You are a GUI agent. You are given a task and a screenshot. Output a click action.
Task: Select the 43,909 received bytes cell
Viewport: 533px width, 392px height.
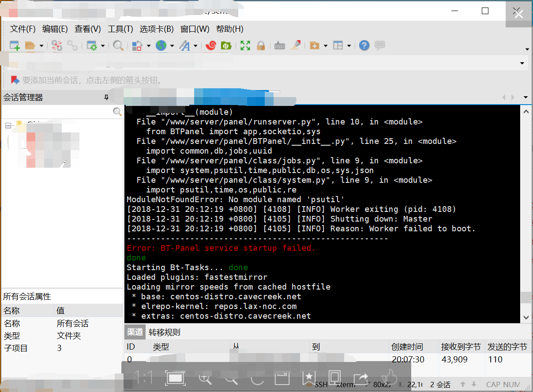(x=454, y=359)
